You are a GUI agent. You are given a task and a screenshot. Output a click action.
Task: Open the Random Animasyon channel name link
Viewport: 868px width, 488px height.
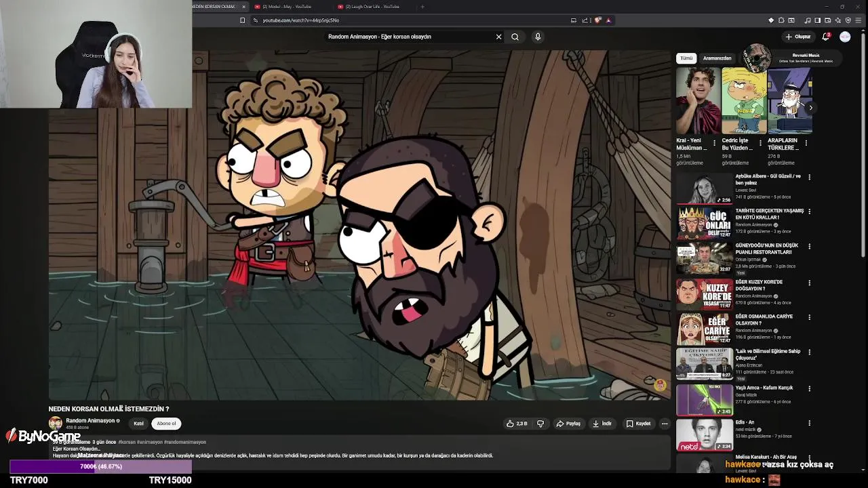click(x=90, y=421)
